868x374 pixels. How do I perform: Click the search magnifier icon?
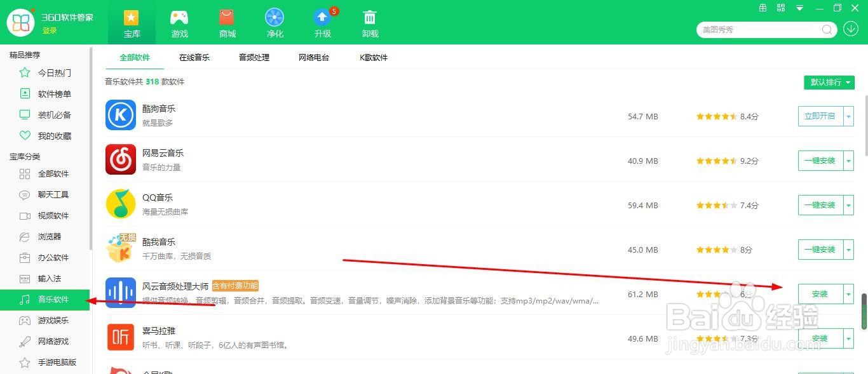tap(827, 29)
